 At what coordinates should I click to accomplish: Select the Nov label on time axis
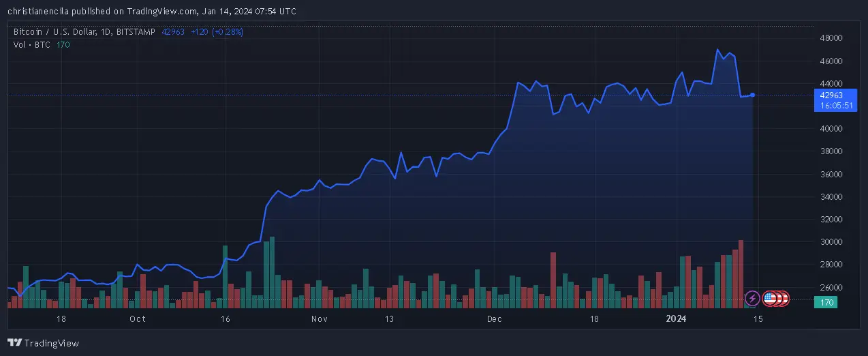coord(320,319)
